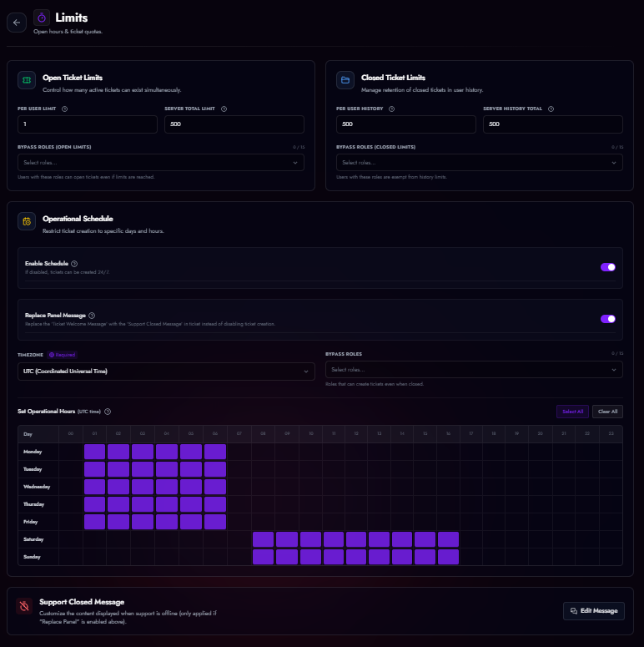Show help for Set Operational Hours
Viewport: 644px width, 647px height.
[108, 412]
